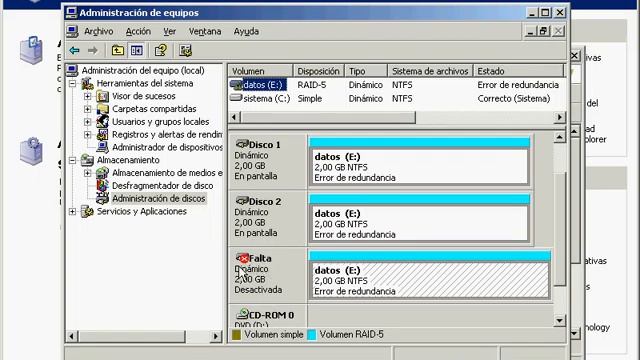Select the Herramientas del sistema tools icon
Image resolution: width=640 pixels, height=360 pixels.
click(87, 83)
